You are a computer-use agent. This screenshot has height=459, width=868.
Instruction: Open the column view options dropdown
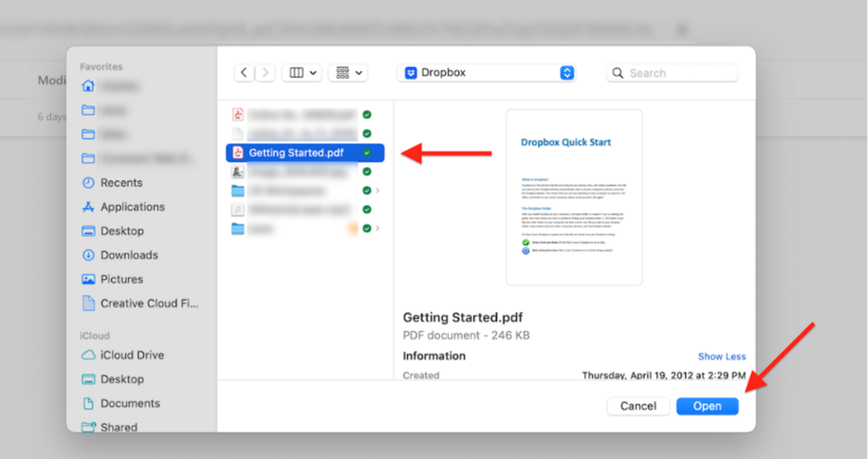[302, 72]
